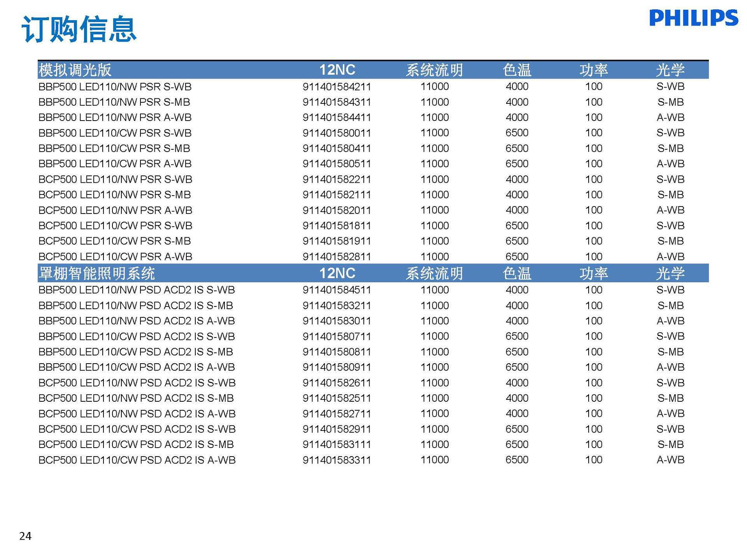
Task: Click order code 911401584311
Action: pyautogui.click(x=337, y=102)
